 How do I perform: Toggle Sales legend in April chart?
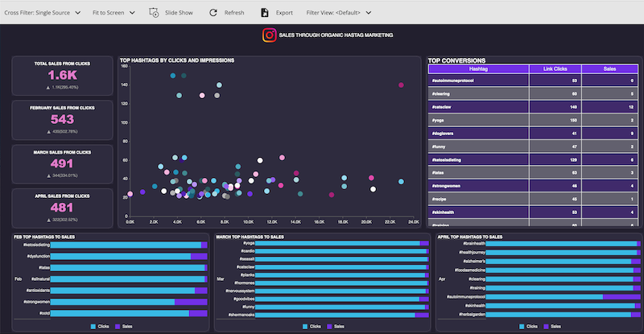click(554, 326)
